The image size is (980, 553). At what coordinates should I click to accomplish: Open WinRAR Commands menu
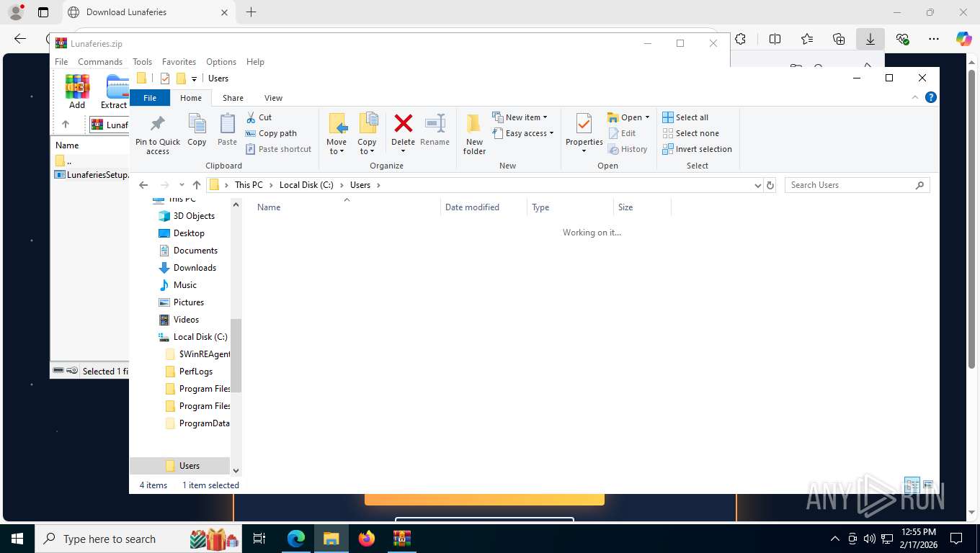tap(100, 62)
